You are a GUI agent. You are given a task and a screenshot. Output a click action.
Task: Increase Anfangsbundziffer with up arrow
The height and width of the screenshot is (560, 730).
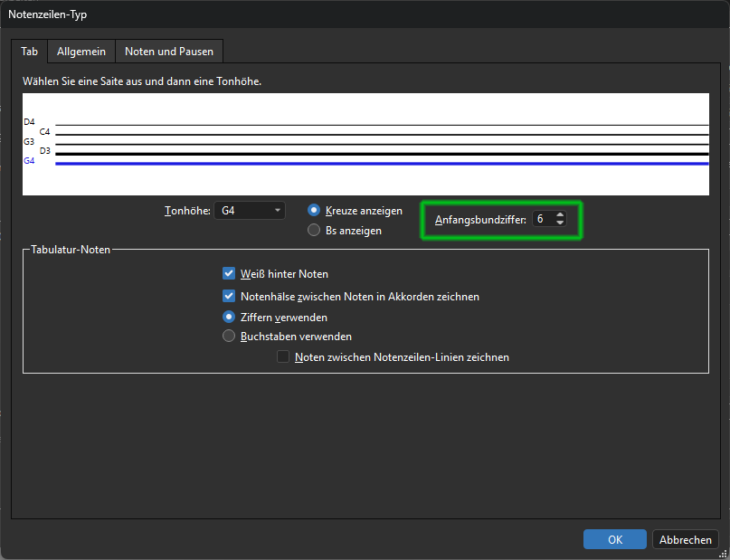click(x=560, y=215)
